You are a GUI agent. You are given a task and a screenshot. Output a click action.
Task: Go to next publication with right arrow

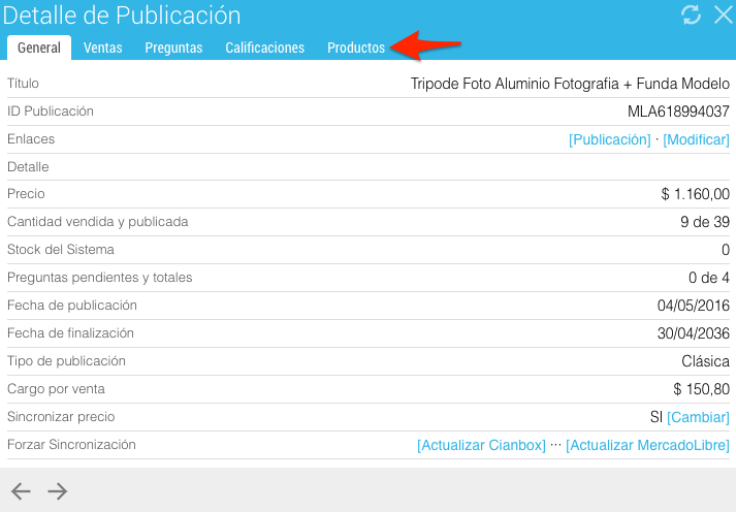click(x=57, y=491)
